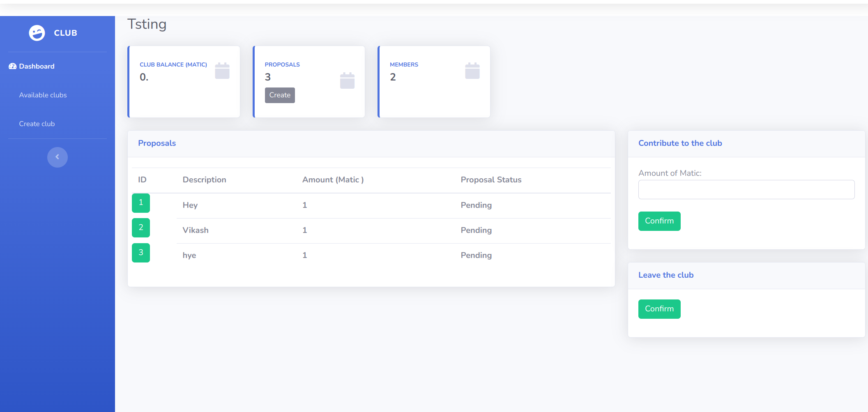This screenshot has height=412, width=868.
Task: Open proposal with ID badge 2
Action: point(141,228)
